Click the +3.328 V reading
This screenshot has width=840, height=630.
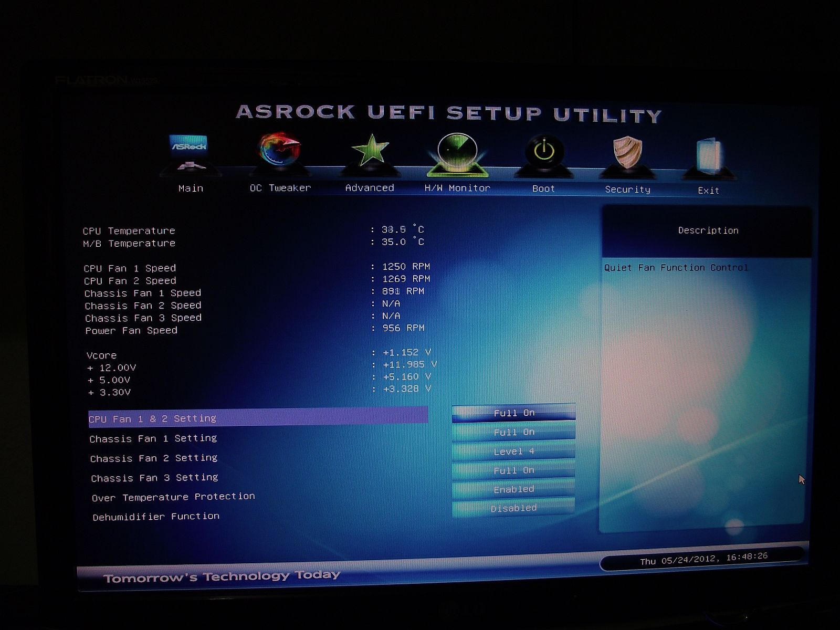click(x=407, y=389)
